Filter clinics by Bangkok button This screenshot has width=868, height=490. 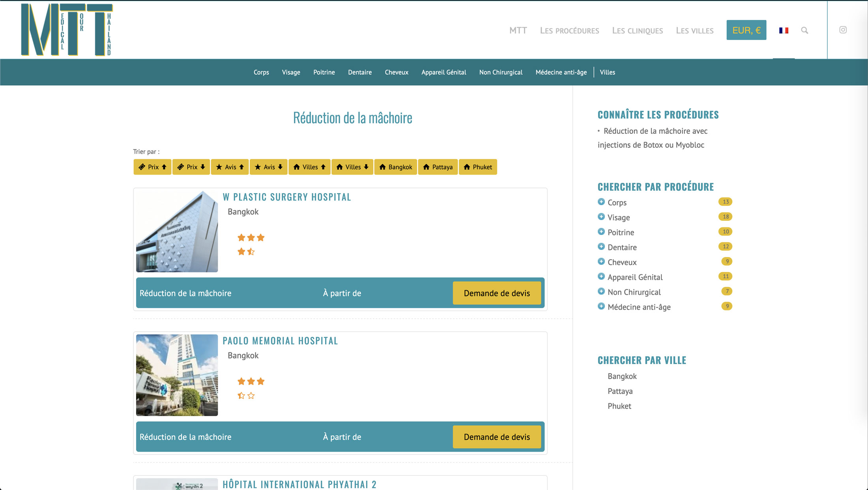(395, 167)
